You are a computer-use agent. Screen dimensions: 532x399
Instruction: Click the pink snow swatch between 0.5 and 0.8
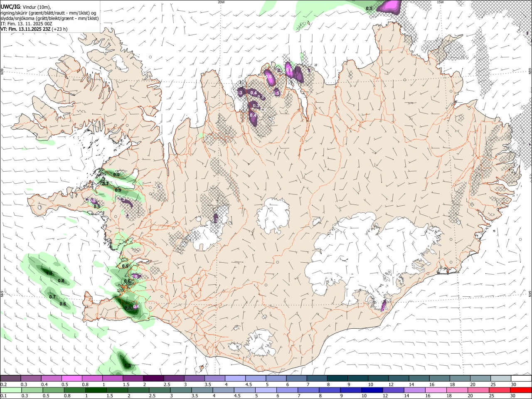[x=71, y=379]
